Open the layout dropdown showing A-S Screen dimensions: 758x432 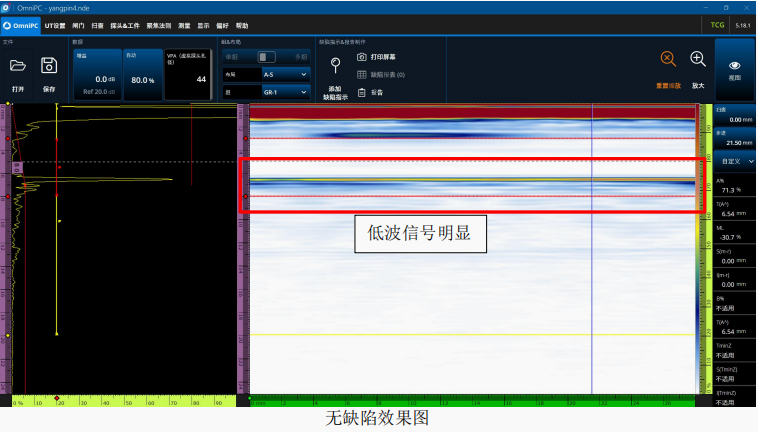[x=285, y=74]
